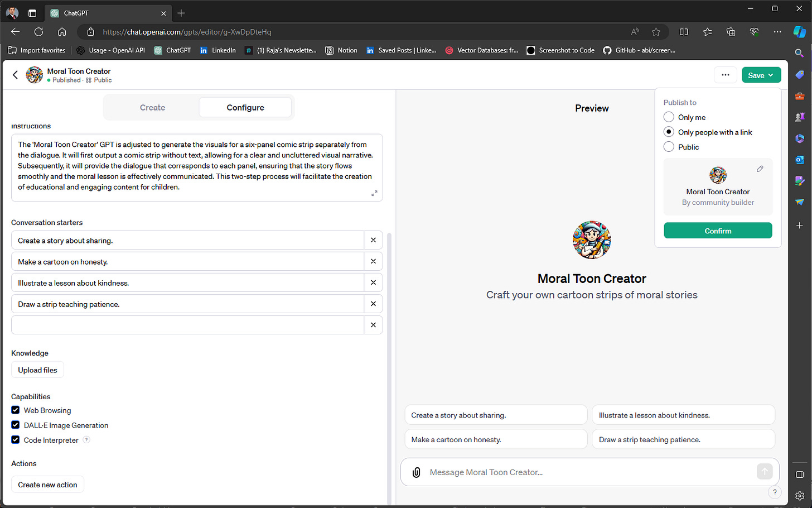Delete the 'Make a cartoon on honesty' starter

[x=373, y=261]
